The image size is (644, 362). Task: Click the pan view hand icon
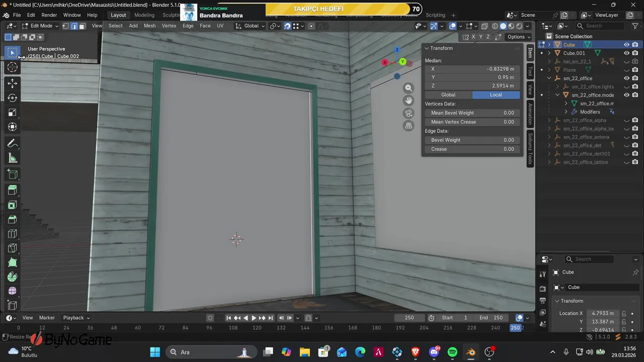[x=409, y=101]
